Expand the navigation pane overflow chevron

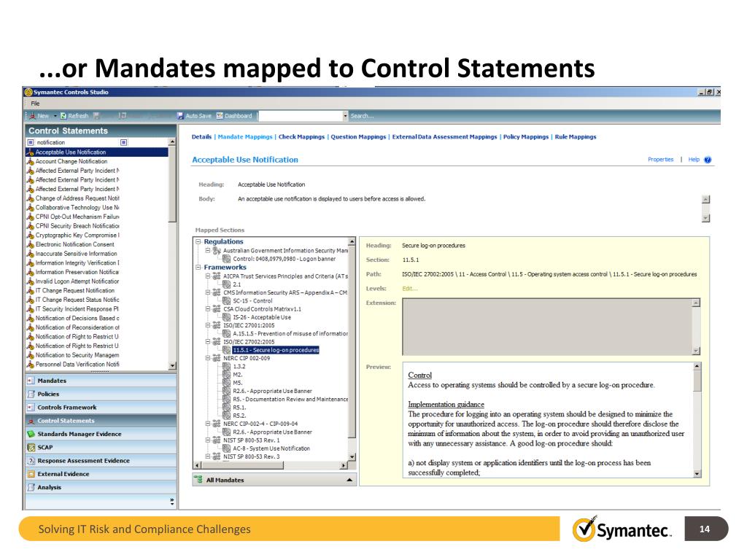pos(172,502)
